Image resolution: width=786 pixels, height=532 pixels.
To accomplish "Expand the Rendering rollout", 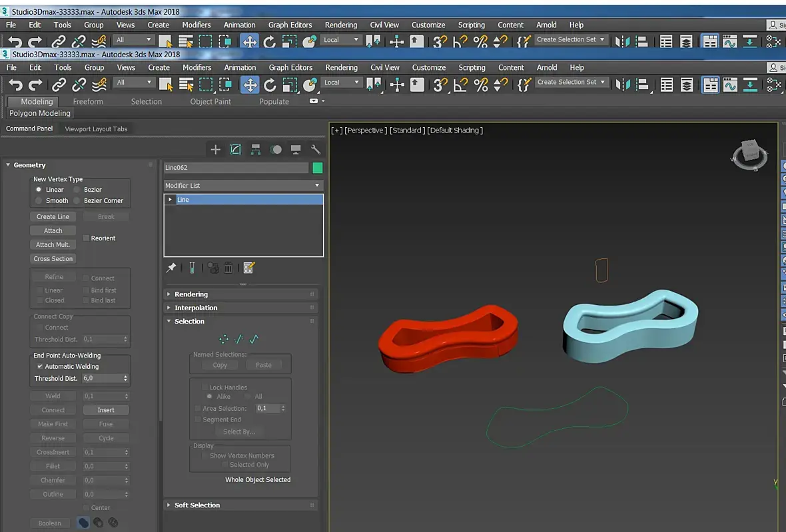I will 191,294.
